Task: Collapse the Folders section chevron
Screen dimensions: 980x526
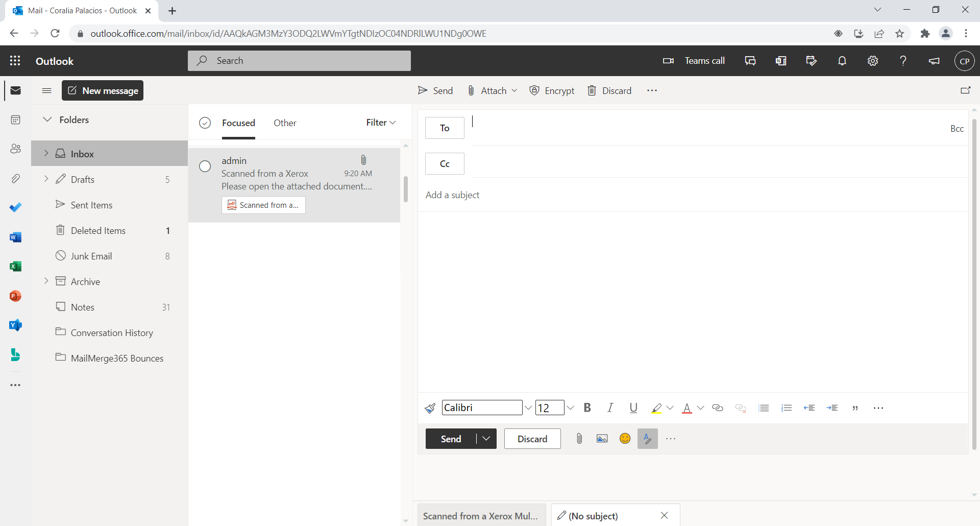Action: (x=47, y=119)
